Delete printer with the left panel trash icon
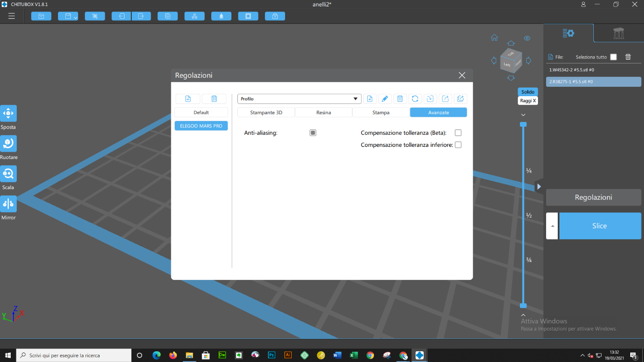644x362 pixels. click(214, 99)
